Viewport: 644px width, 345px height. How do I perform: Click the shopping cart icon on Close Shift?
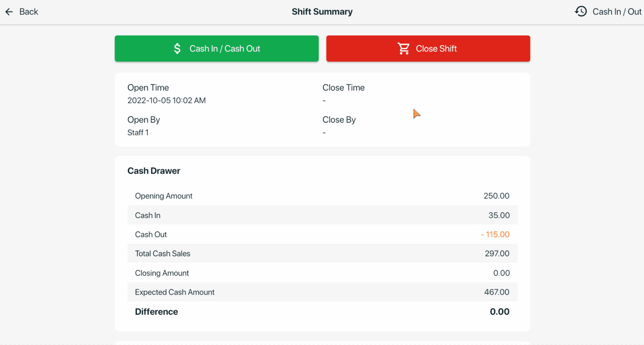click(x=404, y=49)
